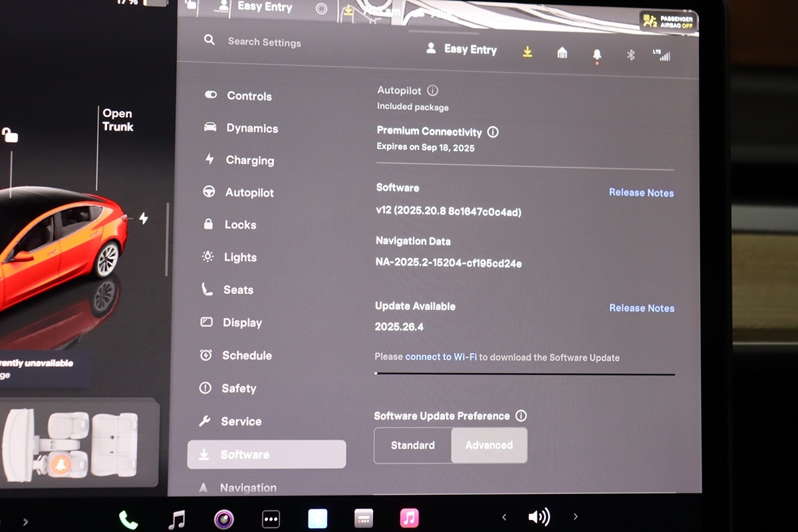Select Standard software update preference

tap(413, 446)
